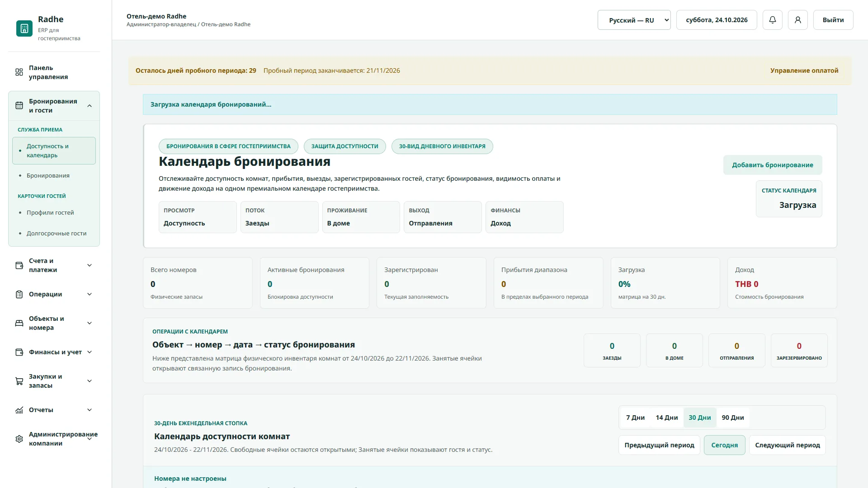Click the Администрирование компании gear icon
Image resolution: width=868 pixels, height=488 pixels.
pos(19,439)
